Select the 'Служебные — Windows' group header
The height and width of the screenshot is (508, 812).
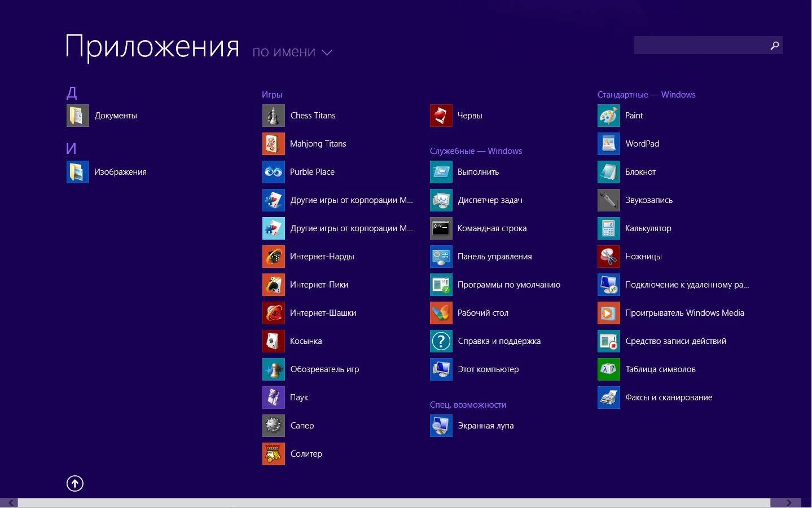coord(476,151)
